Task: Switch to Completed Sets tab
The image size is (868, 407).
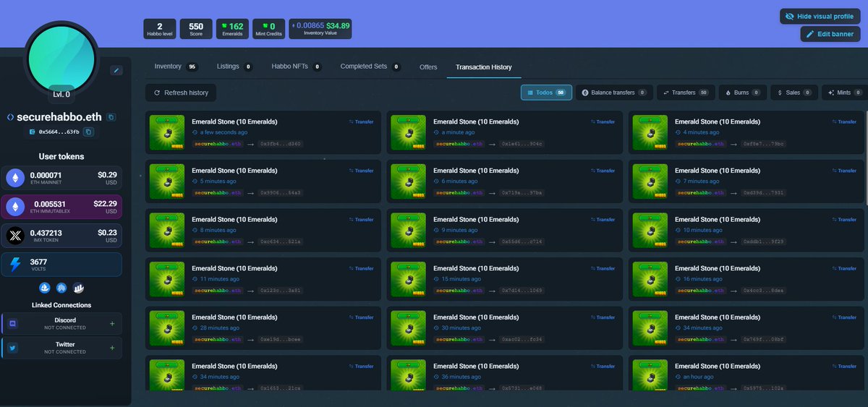Action: tap(370, 67)
